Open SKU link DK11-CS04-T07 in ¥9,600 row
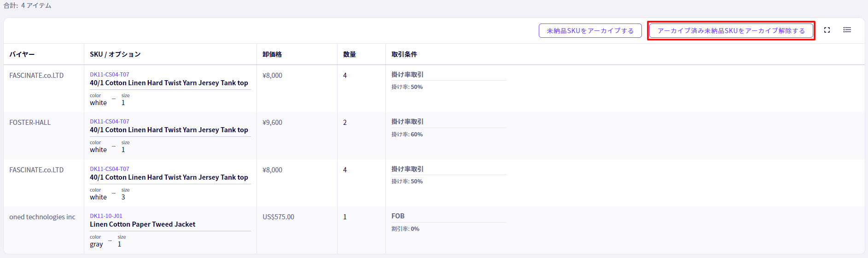 [110, 122]
